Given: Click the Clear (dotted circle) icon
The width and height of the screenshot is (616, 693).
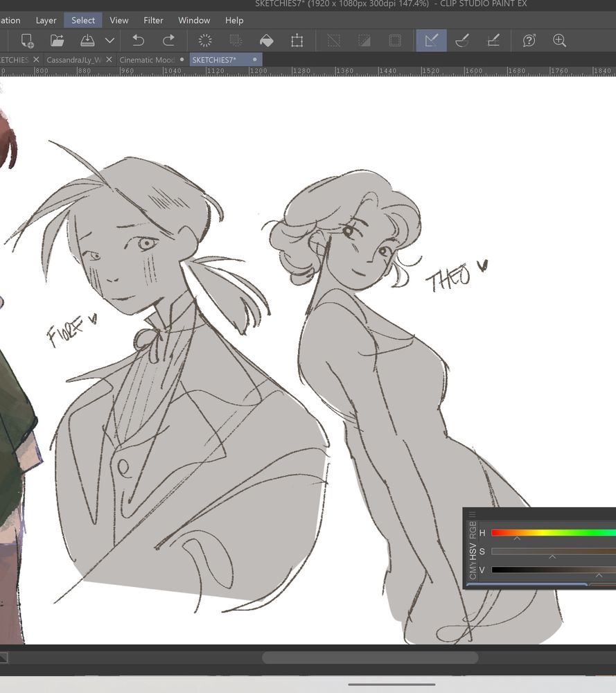Looking at the screenshot, I should (x=205, y=41).
